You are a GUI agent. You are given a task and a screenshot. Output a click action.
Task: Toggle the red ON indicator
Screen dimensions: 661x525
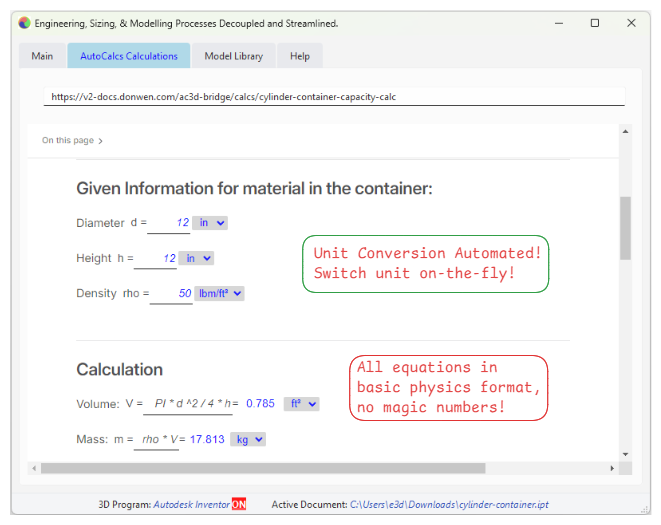(239, 504)
